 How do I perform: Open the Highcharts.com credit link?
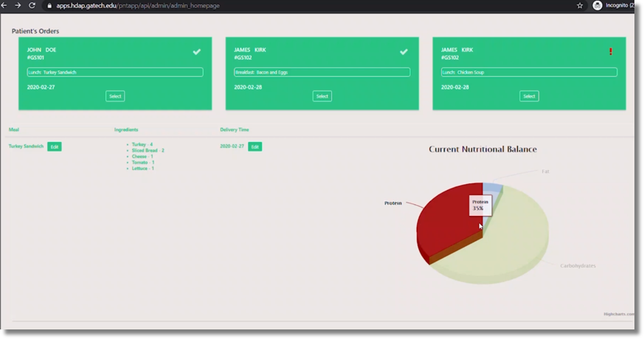tap(618, 314)
